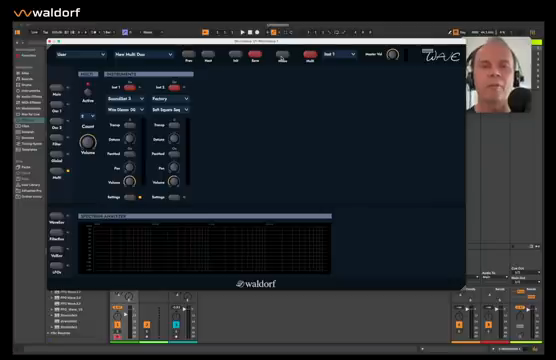556x360 pixels.
Task: Toggle Inst 2 Settings button
Action: coord(174,197)
